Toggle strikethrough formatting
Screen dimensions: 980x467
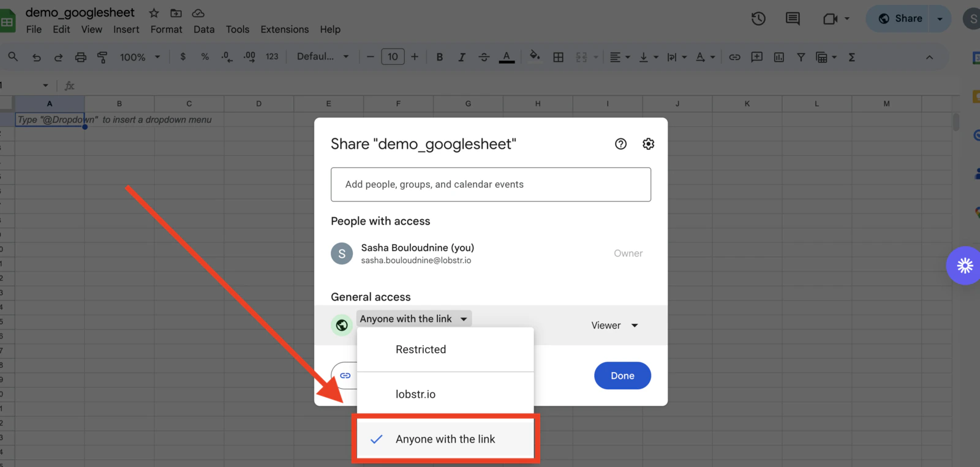click(484, 57)
